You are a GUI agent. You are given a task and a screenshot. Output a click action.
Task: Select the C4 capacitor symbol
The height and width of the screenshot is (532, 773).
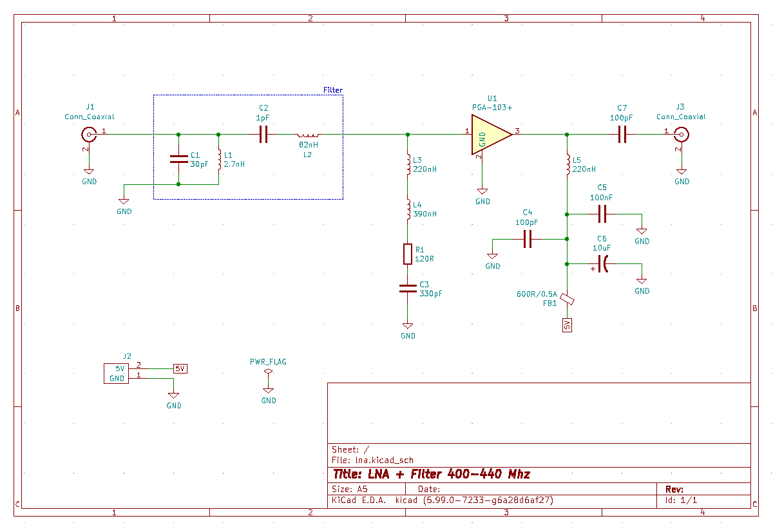(x=528, y=240)
